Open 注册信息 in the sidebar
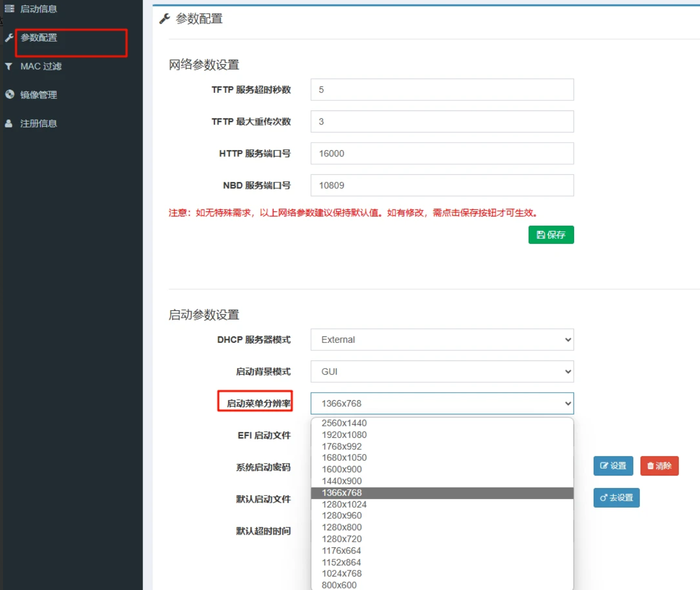The image size is (700, 590). pos(38,124)
